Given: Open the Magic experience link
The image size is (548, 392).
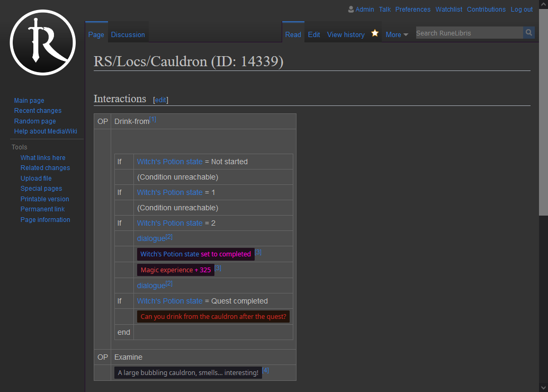Looking at the screenshot, I should click(166, 270).
